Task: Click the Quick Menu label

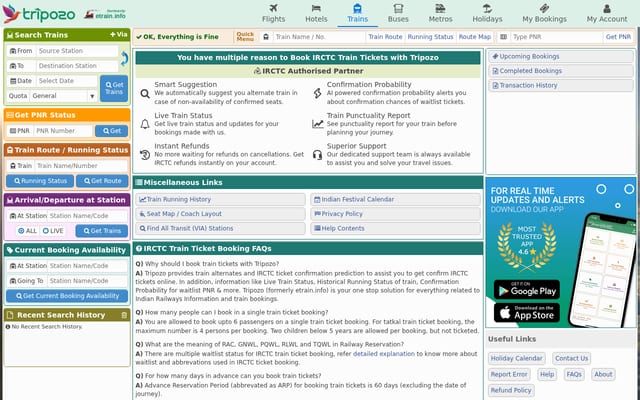Action: [245, 37]
